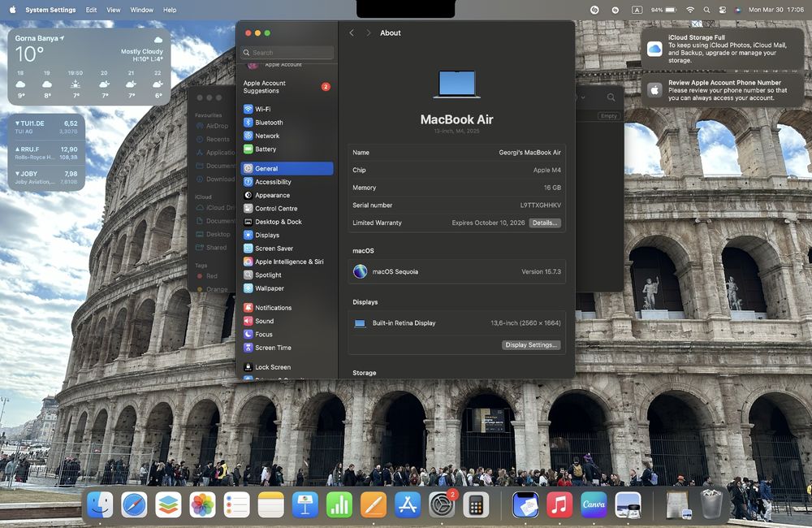Select General in the settings sidebar

[287, 168]
